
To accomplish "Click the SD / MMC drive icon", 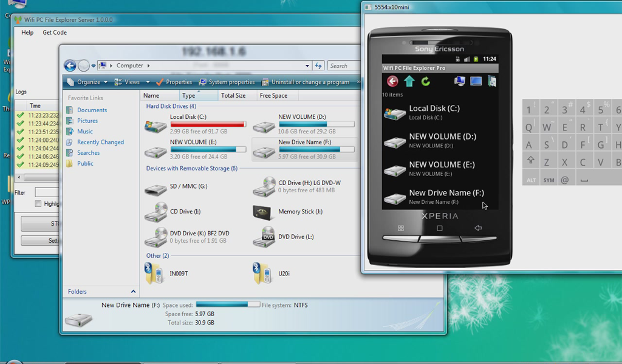I will (x=155, y=189).
